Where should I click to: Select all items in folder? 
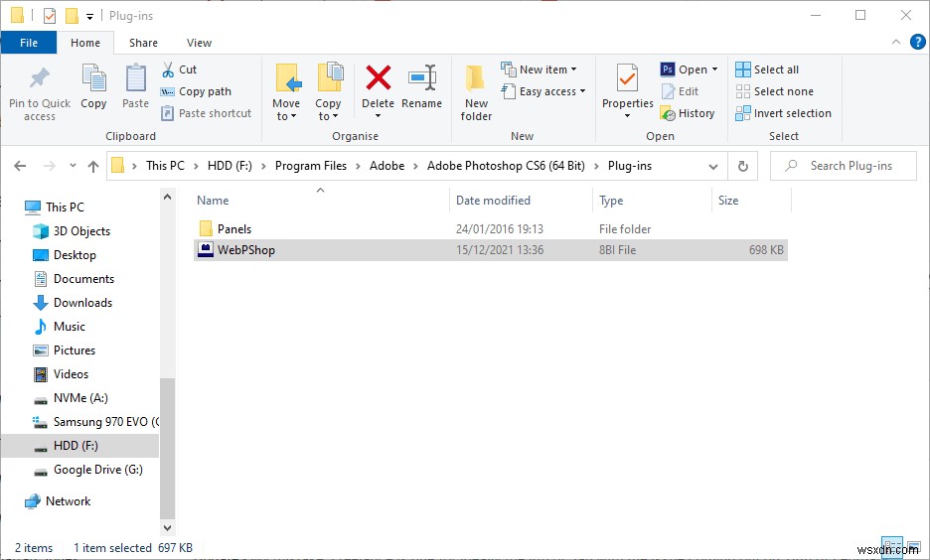click(767, 70)
